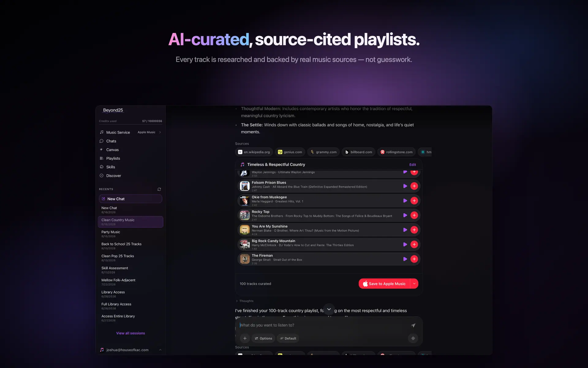The height and width of the screenshot is (368, 588).
Task: Click the Folsom Prison Blues album art
Action: pos(245,186)
